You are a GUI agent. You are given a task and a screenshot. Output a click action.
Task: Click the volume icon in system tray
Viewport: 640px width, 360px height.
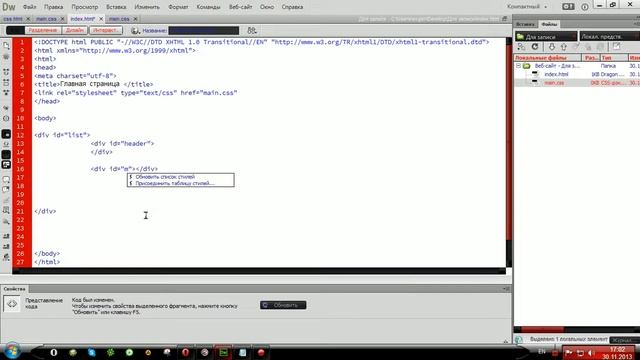pyautogui.click(x=591, y=353)
